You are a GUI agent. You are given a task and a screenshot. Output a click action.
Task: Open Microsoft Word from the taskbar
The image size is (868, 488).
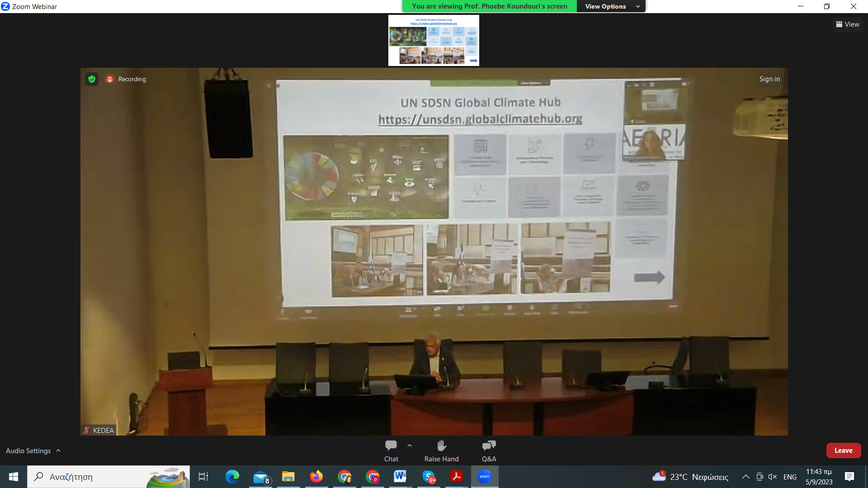click(x=400, y=477)
